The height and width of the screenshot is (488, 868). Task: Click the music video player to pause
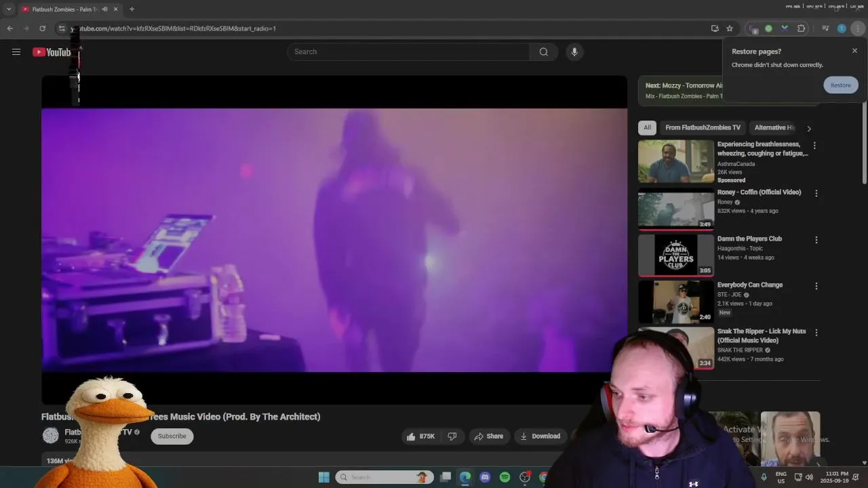click(334, 240)
